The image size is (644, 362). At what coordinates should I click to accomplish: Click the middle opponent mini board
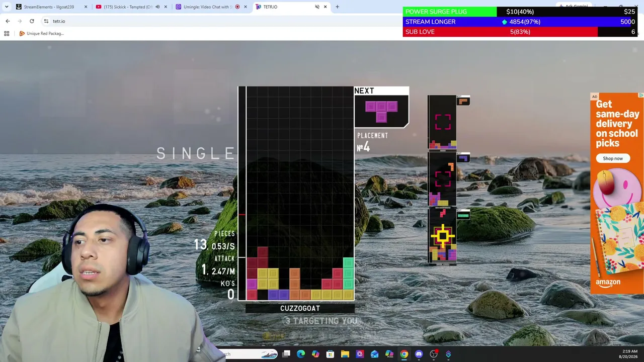pos(442,179)
